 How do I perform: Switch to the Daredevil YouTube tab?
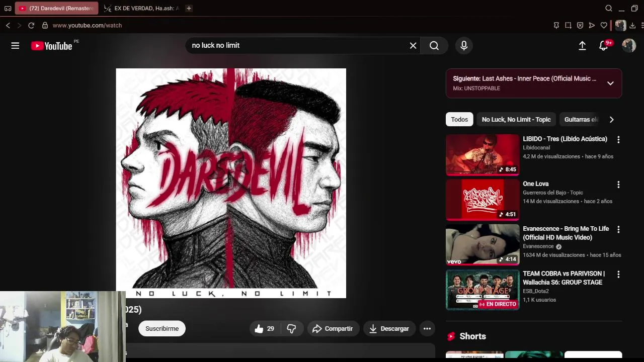coord(57,8)
